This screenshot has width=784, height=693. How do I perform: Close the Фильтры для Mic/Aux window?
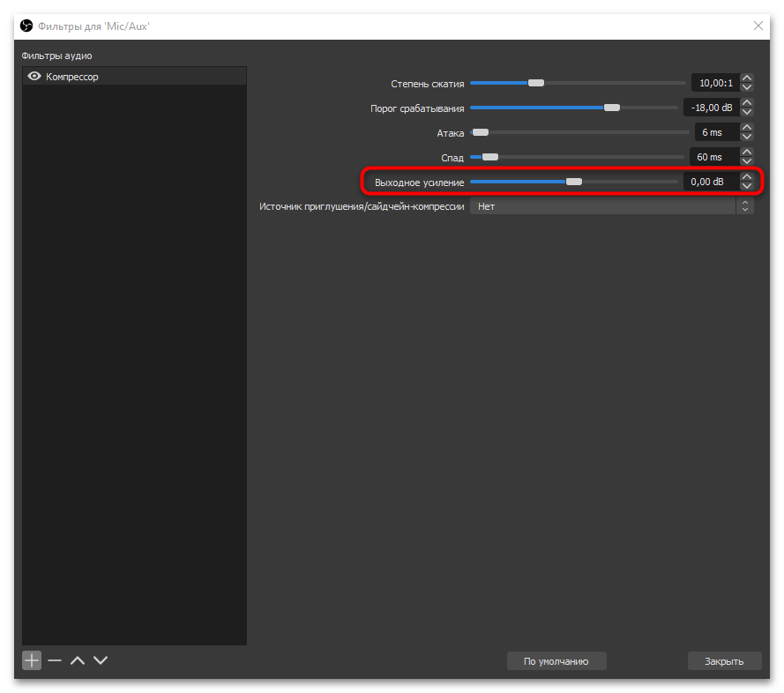click(758, 26)
